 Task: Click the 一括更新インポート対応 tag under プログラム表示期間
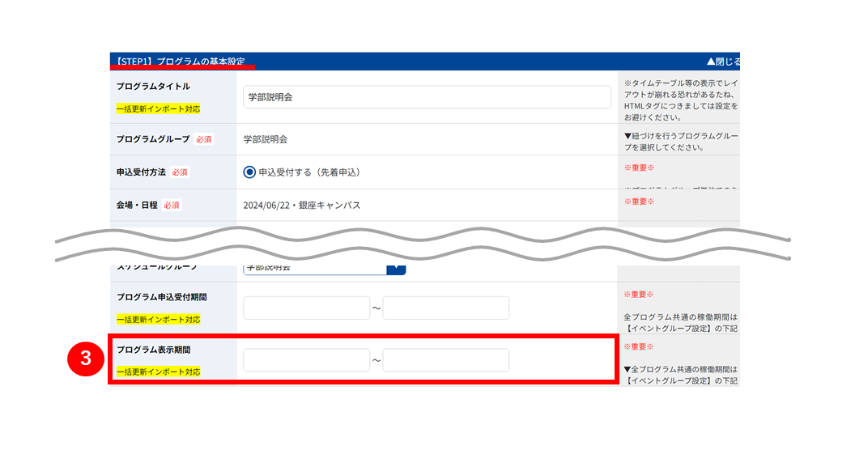coord(159,372)
